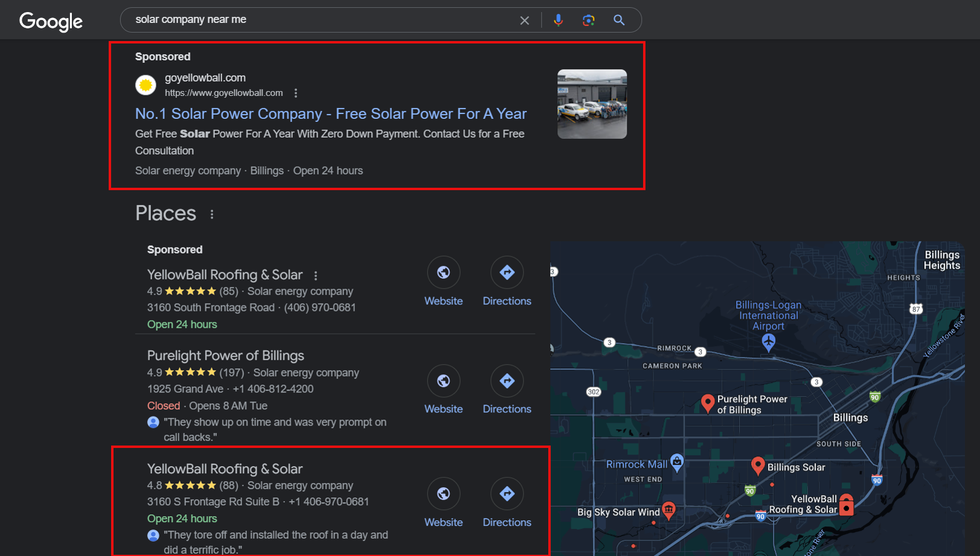Viewport: 980px width, 556px height.
Task: Click the Google logo
Action: click(x=51, y=21)
